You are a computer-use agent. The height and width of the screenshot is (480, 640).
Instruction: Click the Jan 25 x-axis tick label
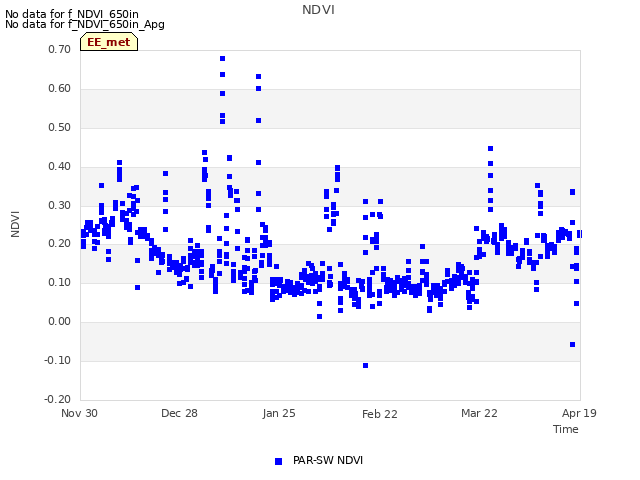279,413
